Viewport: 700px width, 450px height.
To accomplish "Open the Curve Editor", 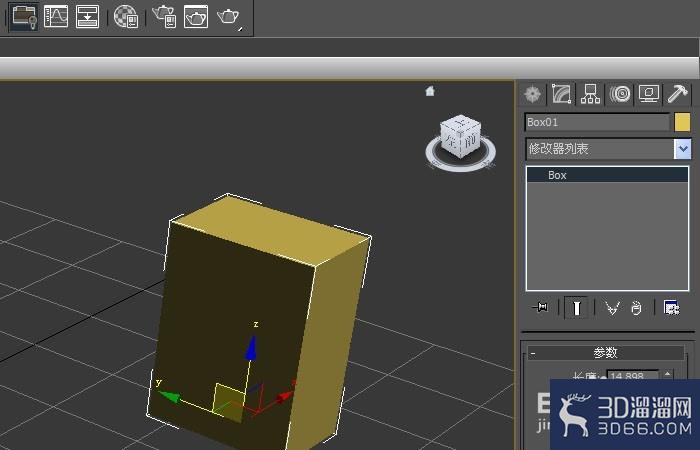I will click(56, 17).
